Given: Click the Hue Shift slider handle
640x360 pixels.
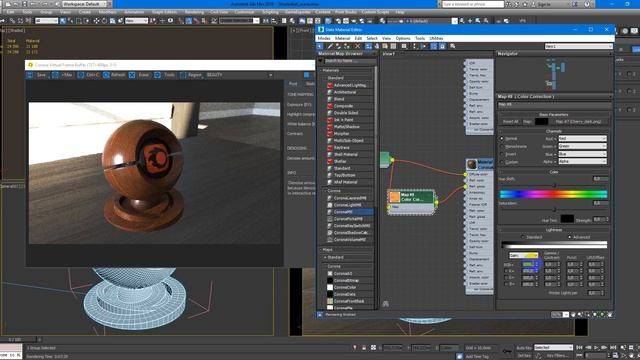Looking at the screenshot, I should point(554,185).
